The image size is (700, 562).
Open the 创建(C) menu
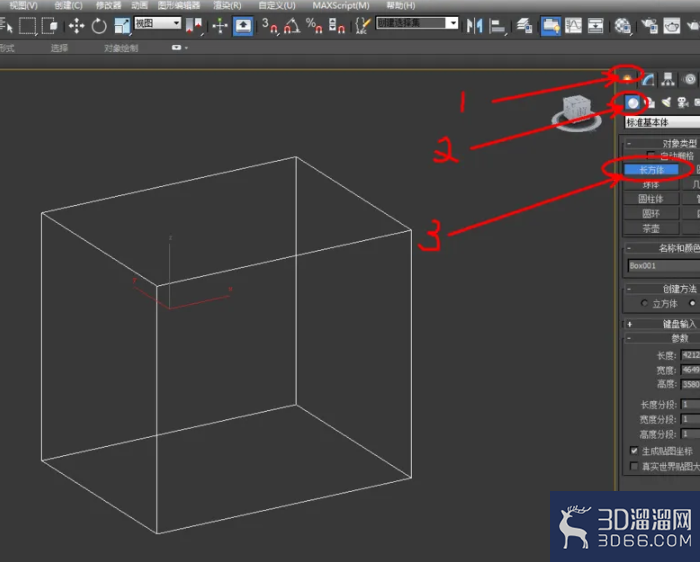click(68, 5)
